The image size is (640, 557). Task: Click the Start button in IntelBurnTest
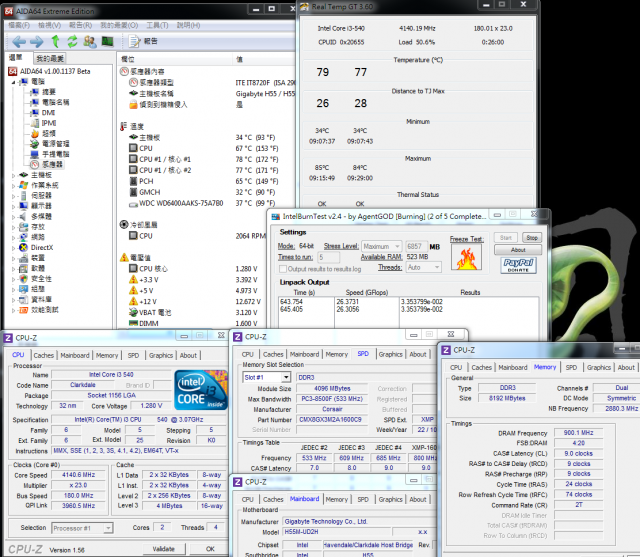[506, 237]
